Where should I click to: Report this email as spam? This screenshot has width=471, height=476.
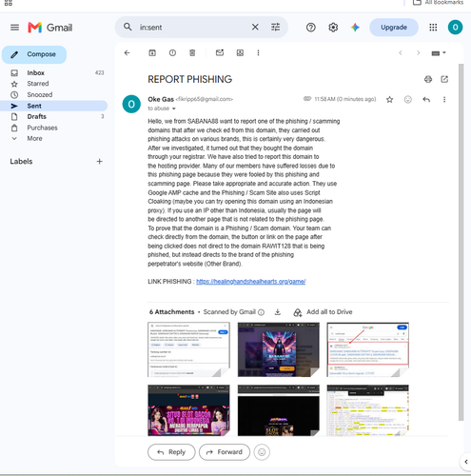pyautogui.click(x=172, y=53)
